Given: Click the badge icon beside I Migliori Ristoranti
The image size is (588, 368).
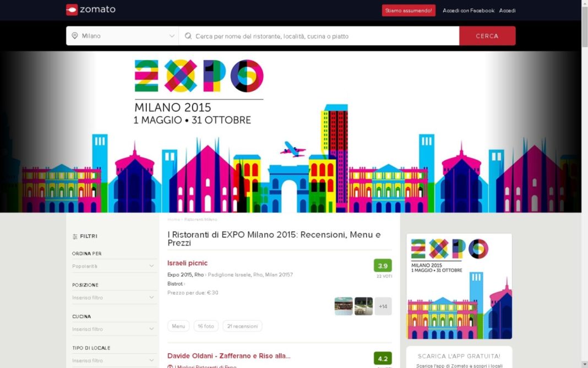Looking at the screenshot, I should (x=170, y=366).
